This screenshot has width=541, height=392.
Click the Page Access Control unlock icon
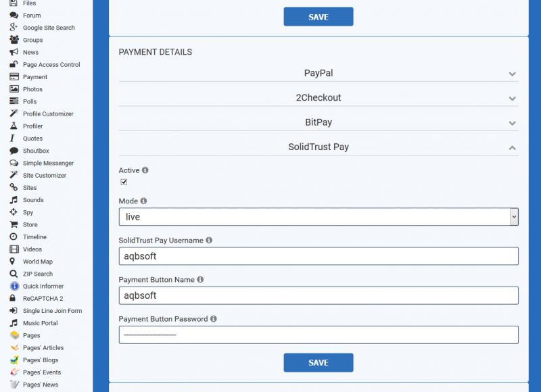pyautogui.click(x=14, y=64)
